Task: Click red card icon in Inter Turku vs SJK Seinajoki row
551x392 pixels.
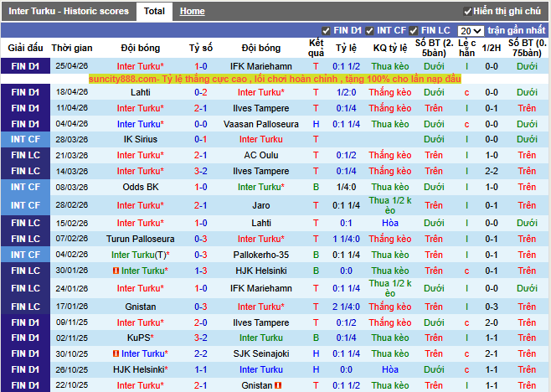Action: click(116, 353)
